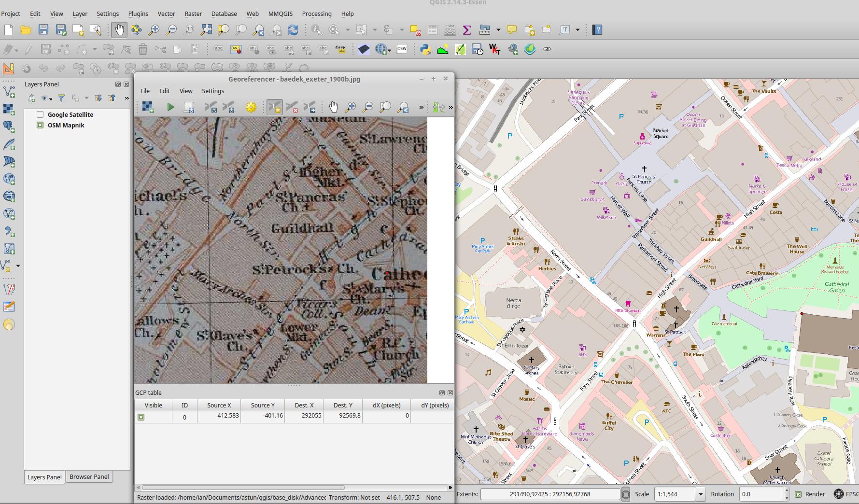Expand far-right Georeferencer toolbar chevron

[x=451, y=107]
